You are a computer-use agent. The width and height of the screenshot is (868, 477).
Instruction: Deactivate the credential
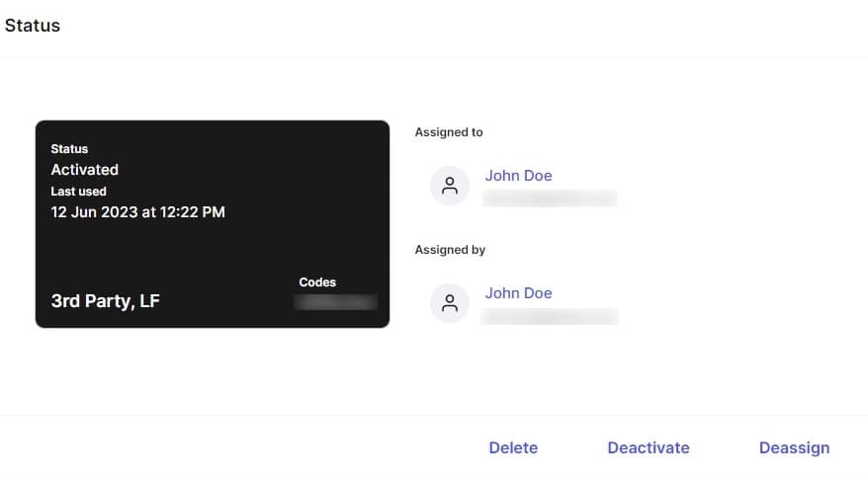point(649,447)
